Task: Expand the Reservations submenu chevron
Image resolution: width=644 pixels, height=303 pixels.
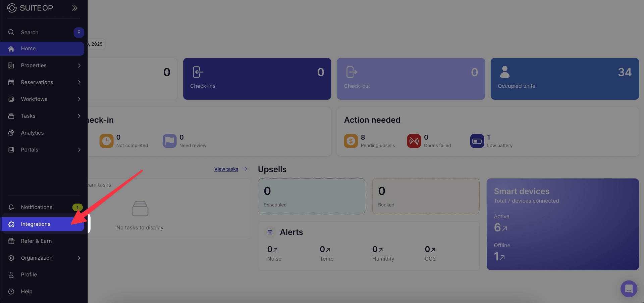Action: click(x=79, y=82)
